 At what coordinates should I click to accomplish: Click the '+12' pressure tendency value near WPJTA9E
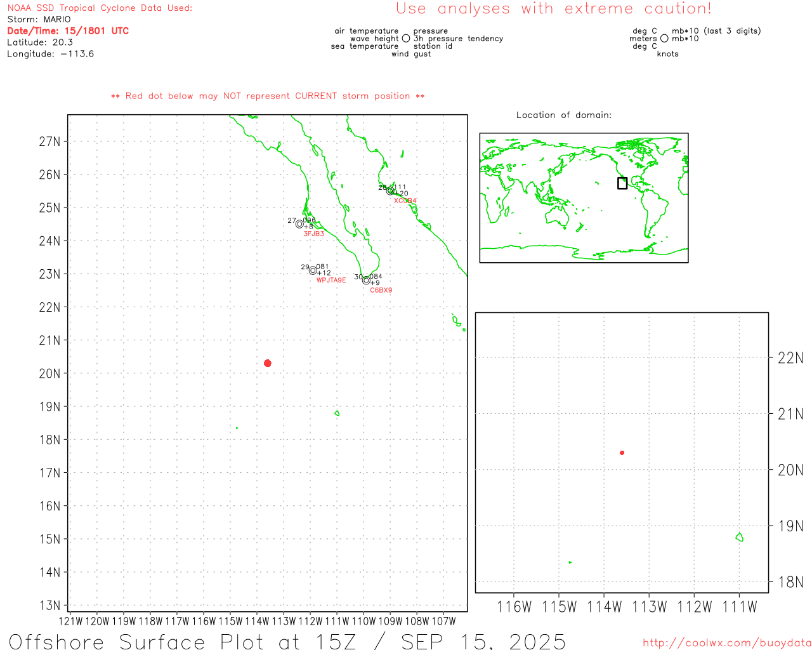pos(324,273)
